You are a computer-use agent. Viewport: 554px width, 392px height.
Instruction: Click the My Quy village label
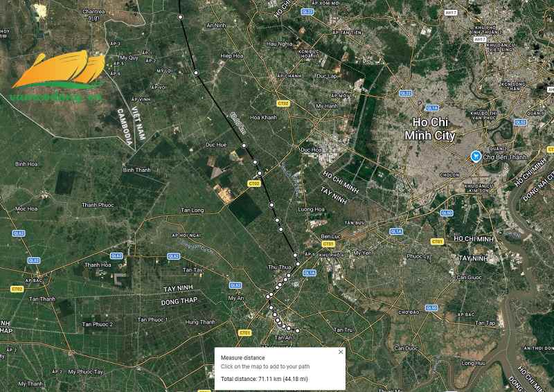click(129, 57)
